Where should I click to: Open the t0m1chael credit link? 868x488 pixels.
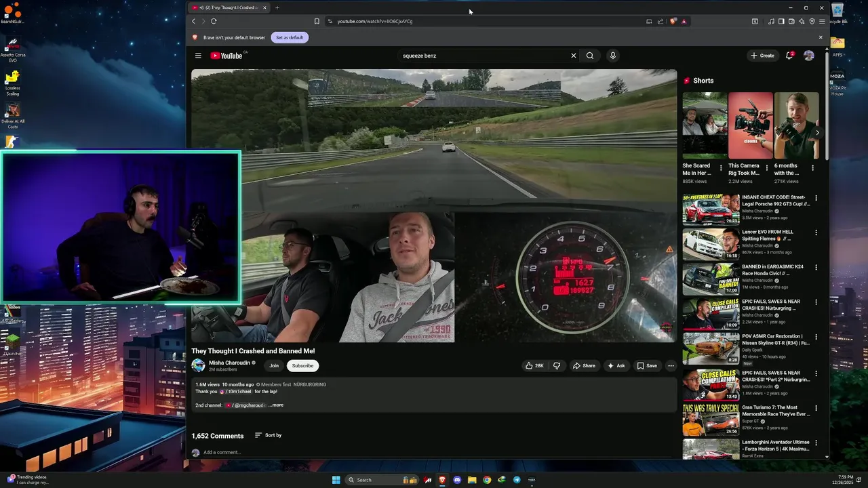tap(235, 391)
